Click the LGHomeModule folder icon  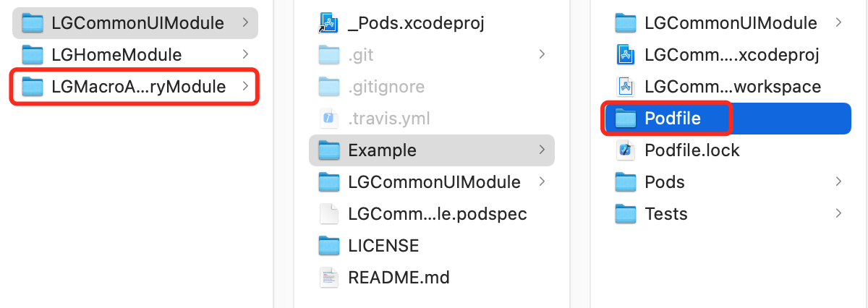click(x=33, y=55)
